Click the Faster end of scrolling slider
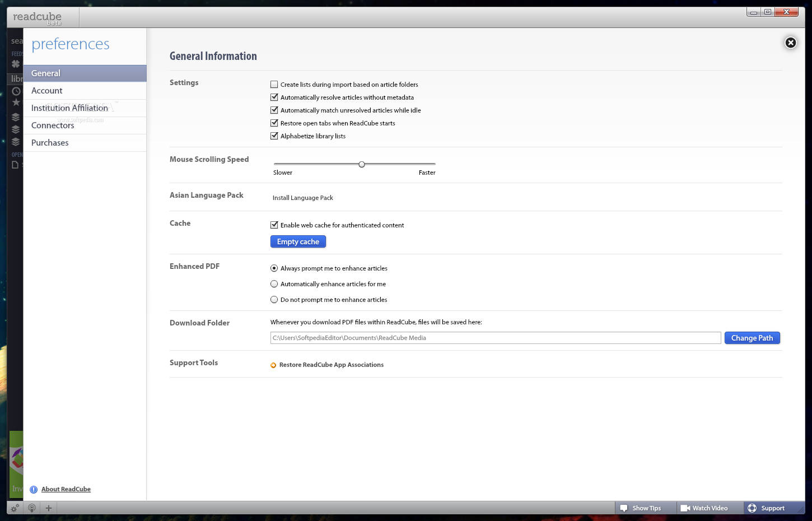 [x=427, y=173]
